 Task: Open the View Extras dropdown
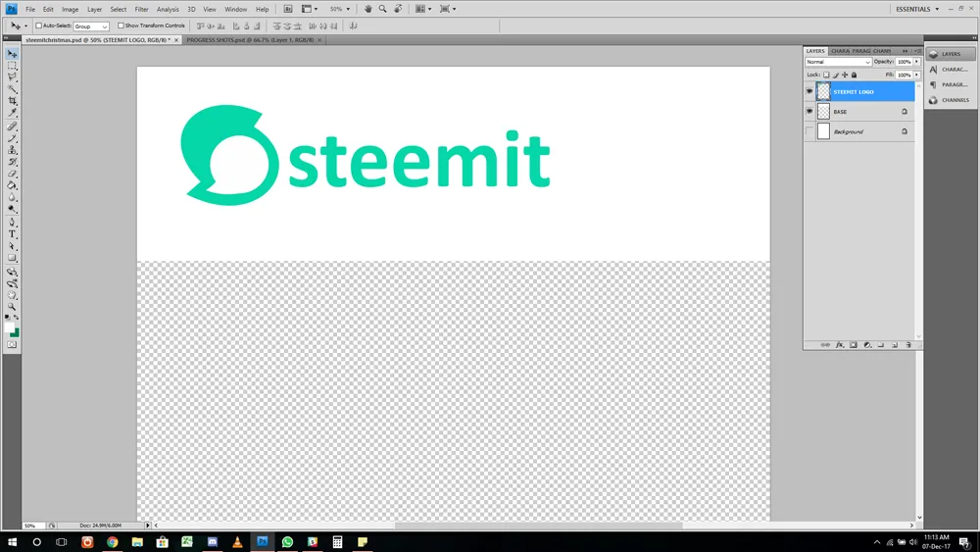click(310, 9)
